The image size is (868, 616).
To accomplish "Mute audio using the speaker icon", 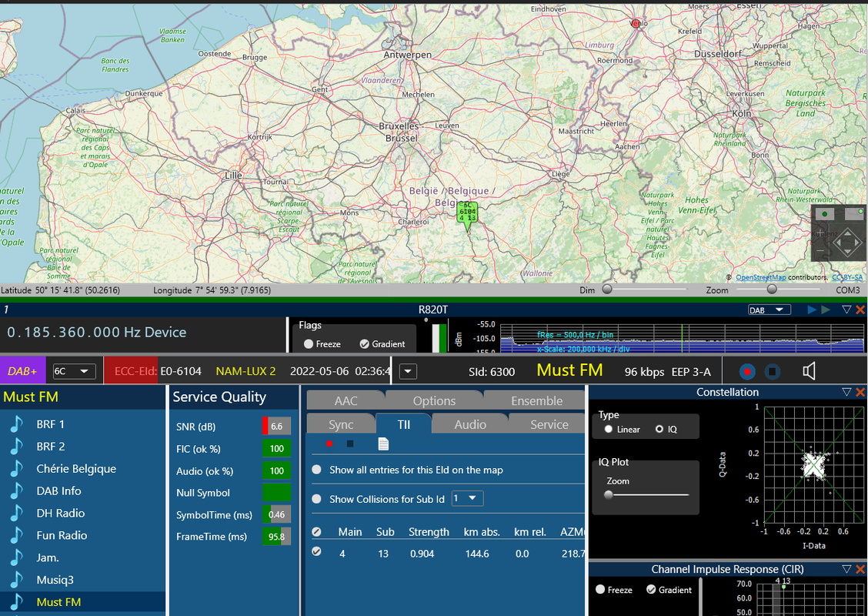I will [809, 371].
